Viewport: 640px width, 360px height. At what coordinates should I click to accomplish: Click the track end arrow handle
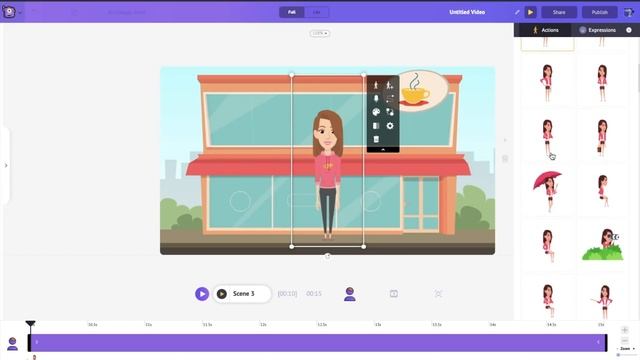pyautogui.click(x=598, y=342)
